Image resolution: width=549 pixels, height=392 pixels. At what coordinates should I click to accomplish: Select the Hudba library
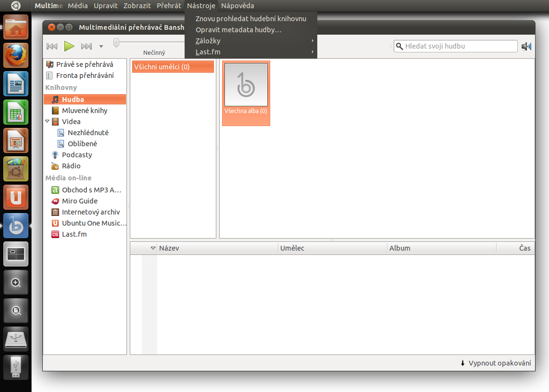click(85, 100)
